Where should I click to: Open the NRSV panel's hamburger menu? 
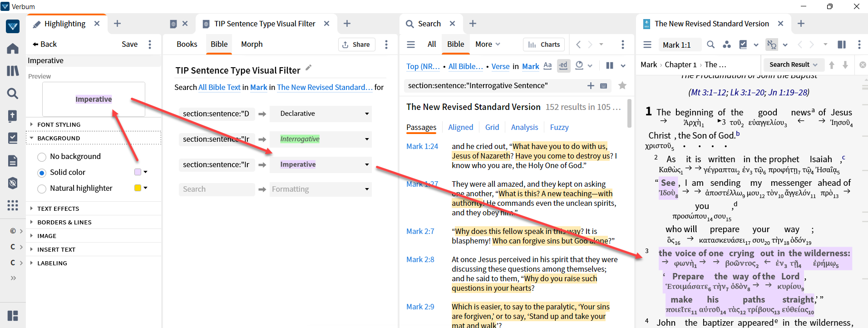(647, 45)
